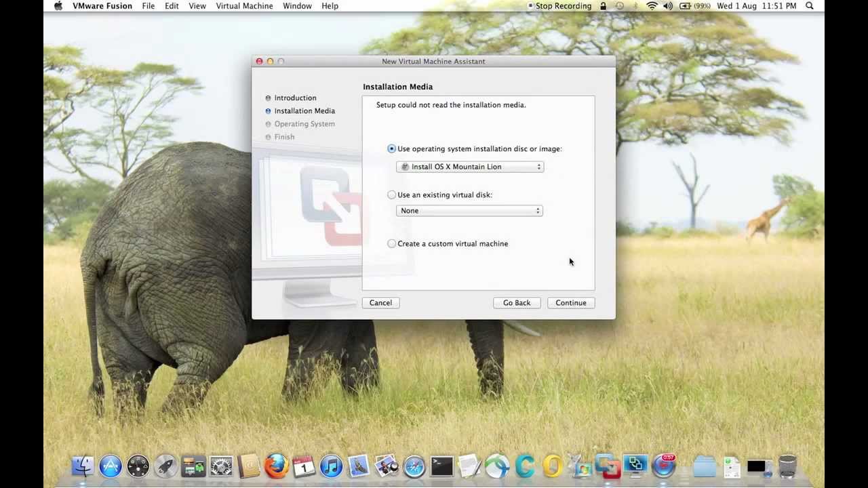Viewport: 868px width, 488px height.
Task: Open the Help menu
Action: (330, 5)
